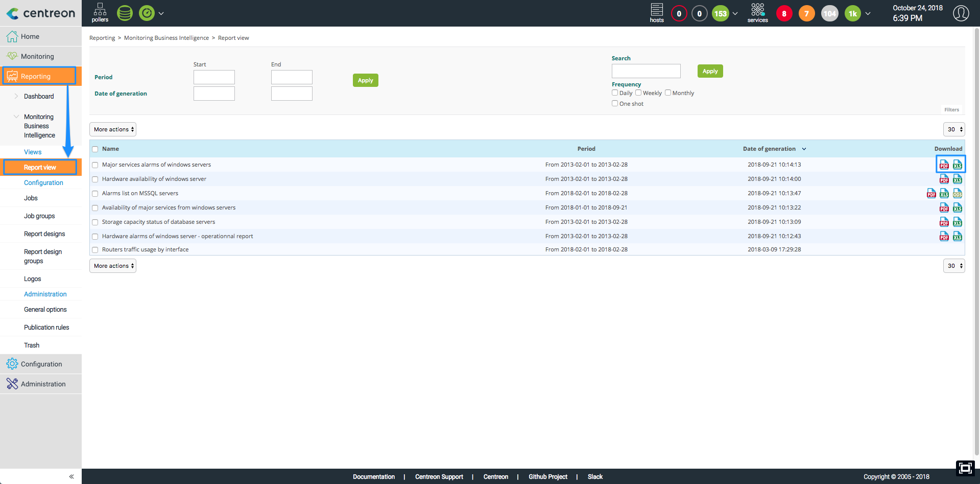Expand the Dashboard submenu in sidebar
The height and width of the screenshot is (484, 980).
39,96
